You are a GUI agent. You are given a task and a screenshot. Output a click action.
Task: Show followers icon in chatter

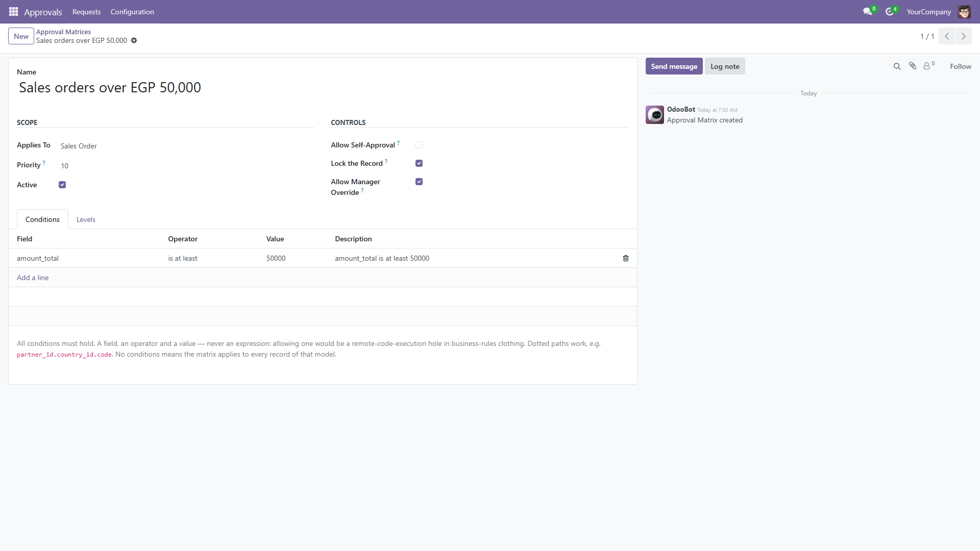pos(929,65)
